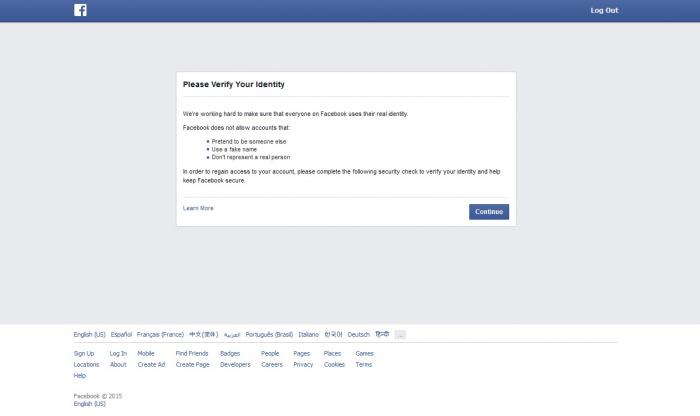Screen dimensions: 700x416
Task: Click the Continue button
Action: click(x=489, y=212)
